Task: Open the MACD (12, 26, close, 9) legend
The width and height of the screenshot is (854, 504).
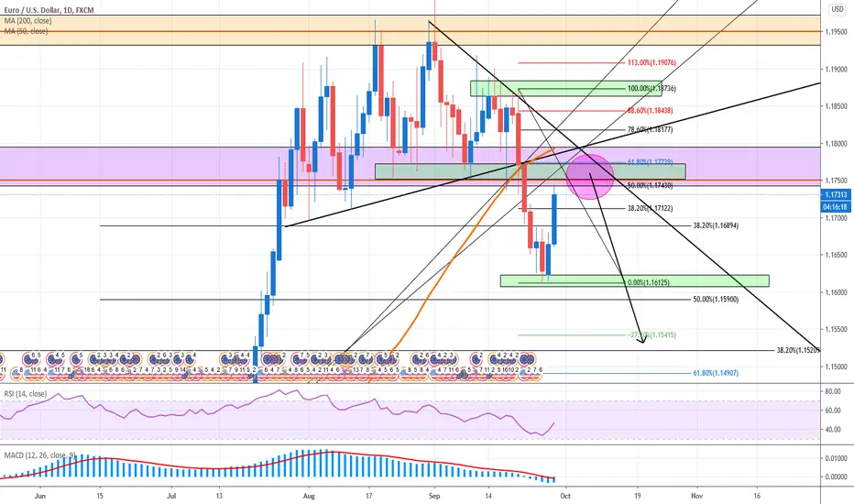Action: pyautogui.click(x=39, y=455)
